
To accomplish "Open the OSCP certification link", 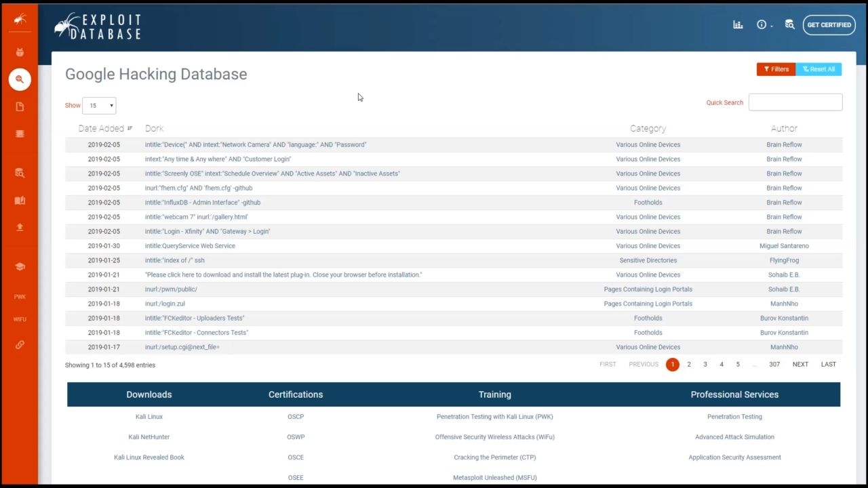I will click(x=296, y=417).
